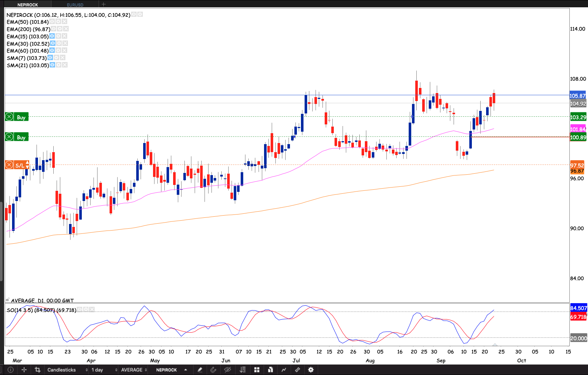
Task: Remove the SMA(21) indicator with its X
Action: pos(65,65)
